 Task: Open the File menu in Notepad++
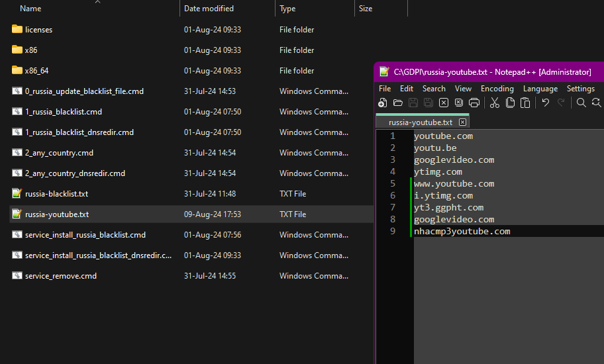click(x=385, y=89)
